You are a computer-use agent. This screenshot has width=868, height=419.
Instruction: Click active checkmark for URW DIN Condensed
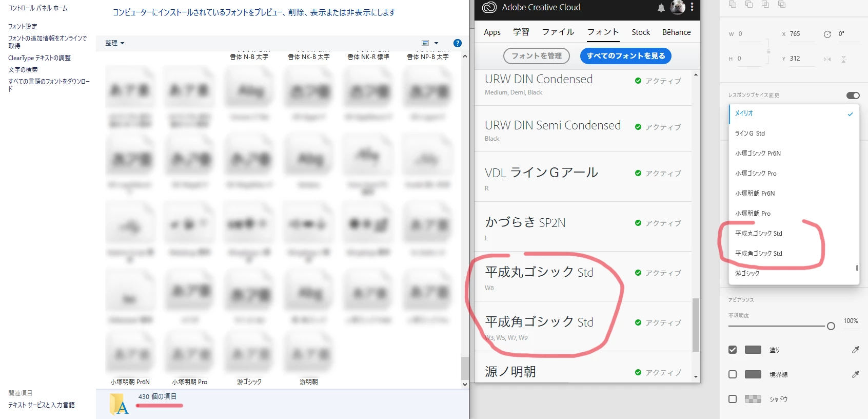638,81
